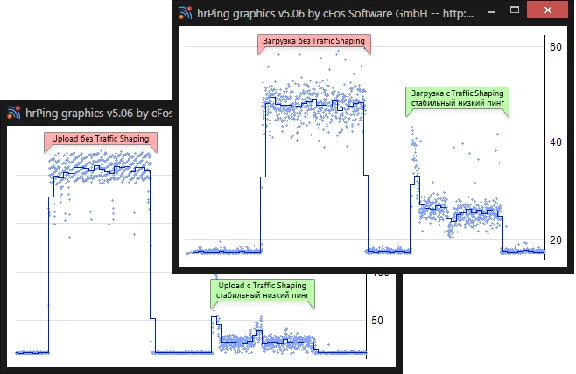
Task: Click the high ping plateau in the front download graph
Action: [x=314, y=104]
